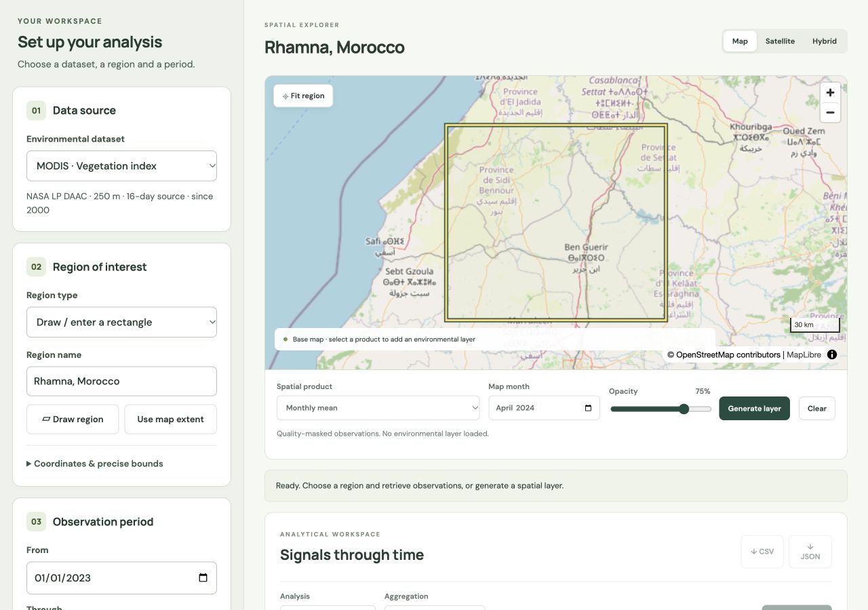The image size is (868, 610).
Task: Open the Map month calendar picker icon
Action: coord(588,408)
